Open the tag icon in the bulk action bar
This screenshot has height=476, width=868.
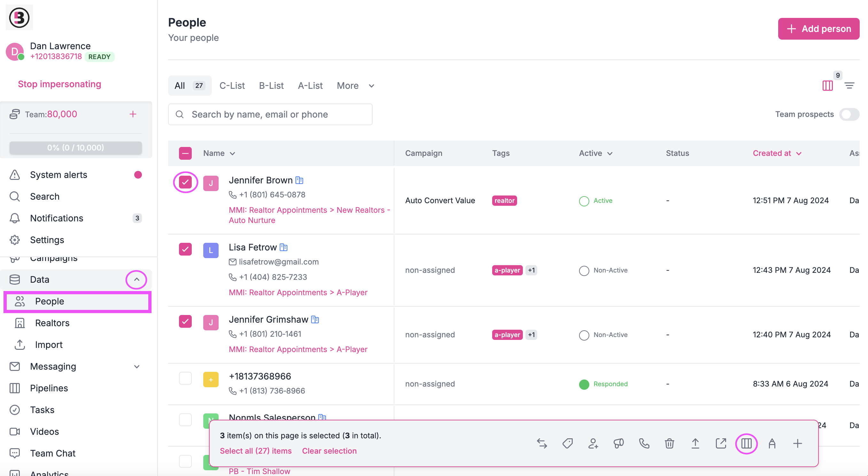[x=568, y=444]
